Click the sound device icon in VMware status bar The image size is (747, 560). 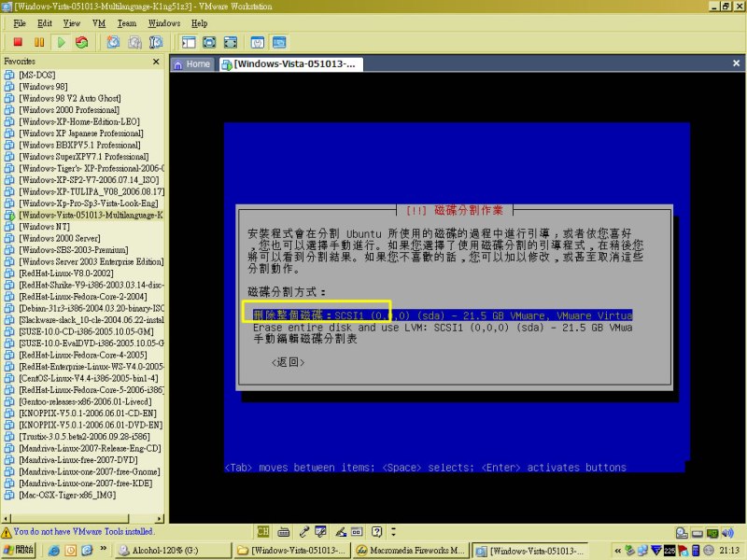tap(727, 532)
